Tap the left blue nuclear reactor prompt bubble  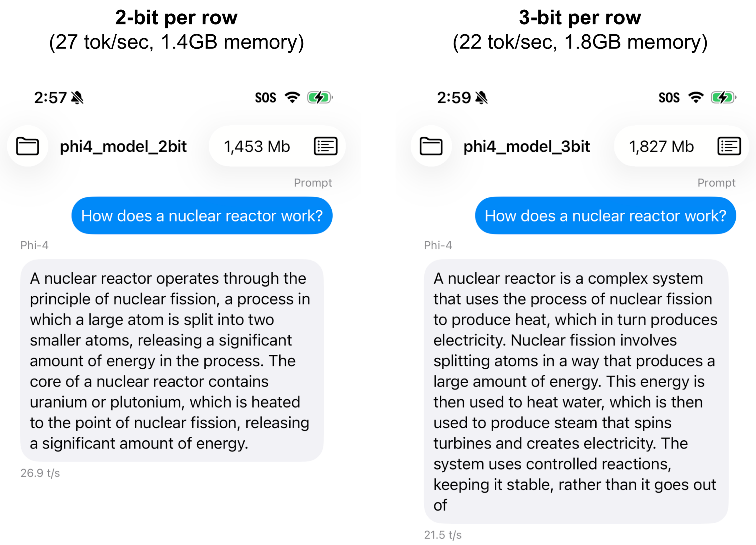202,215
